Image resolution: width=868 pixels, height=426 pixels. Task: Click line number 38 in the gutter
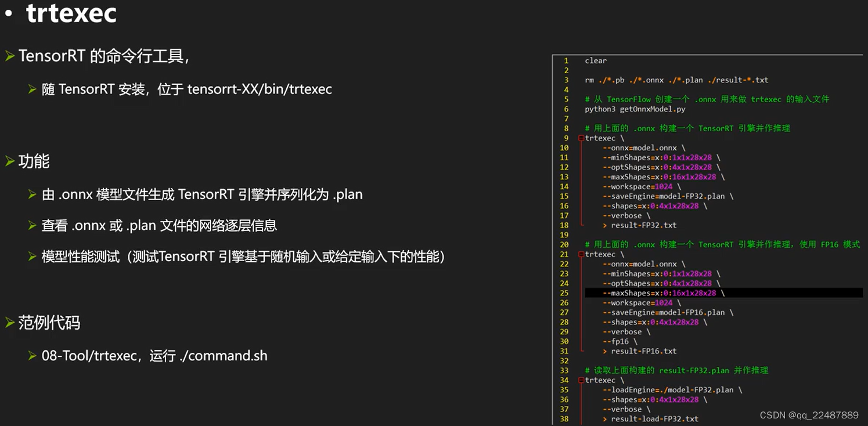[564, 419]
